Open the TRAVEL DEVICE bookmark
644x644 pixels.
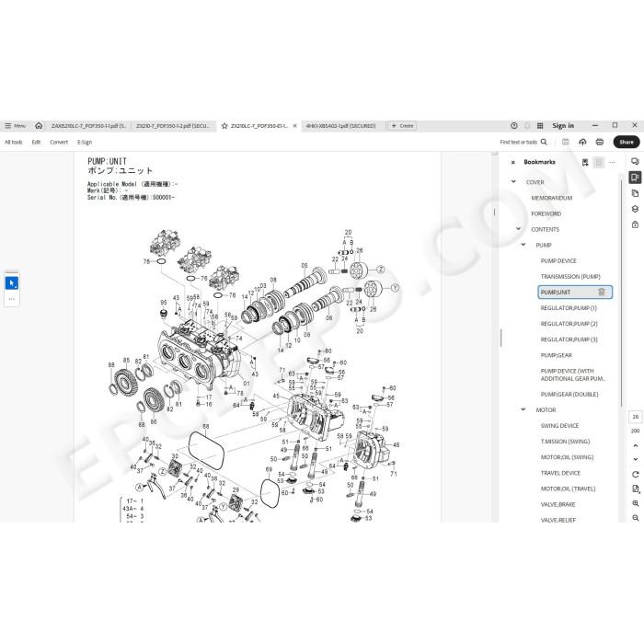[560, 473]
